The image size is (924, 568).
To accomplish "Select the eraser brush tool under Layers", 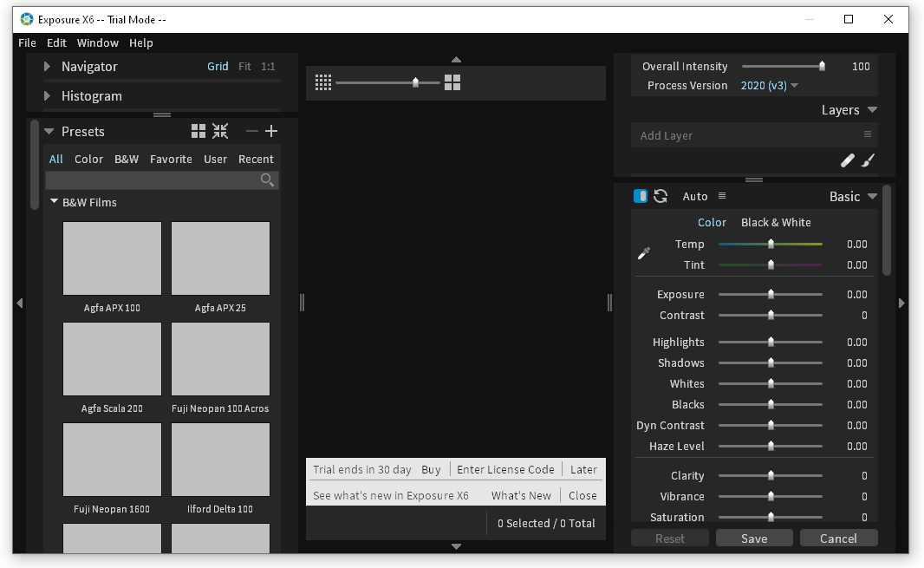I will click(848, 160).
